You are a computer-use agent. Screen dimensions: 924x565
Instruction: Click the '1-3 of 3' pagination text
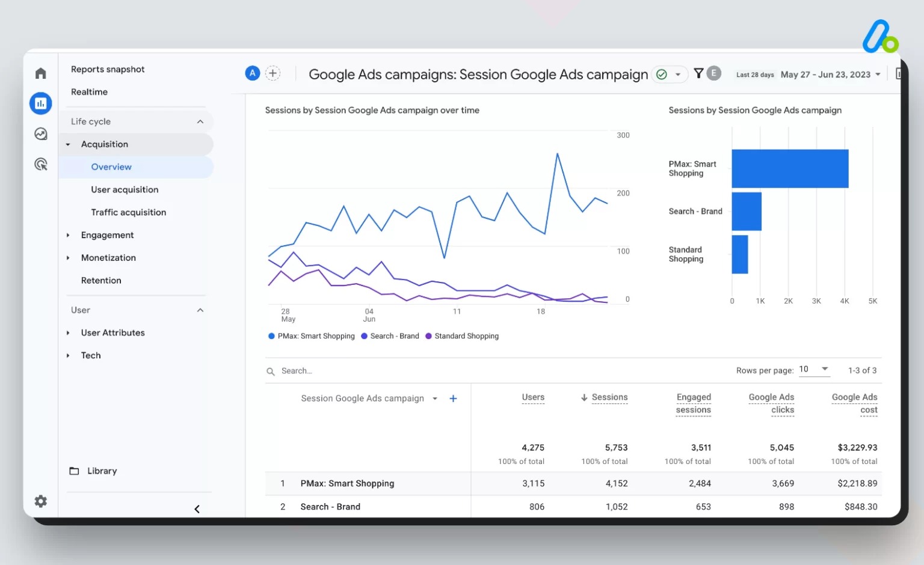point(862,371)
